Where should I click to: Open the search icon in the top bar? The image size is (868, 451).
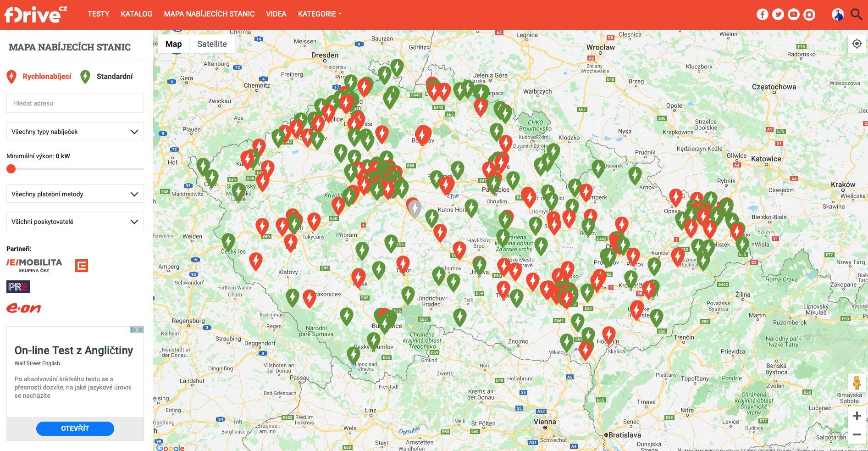pos(856,14)
